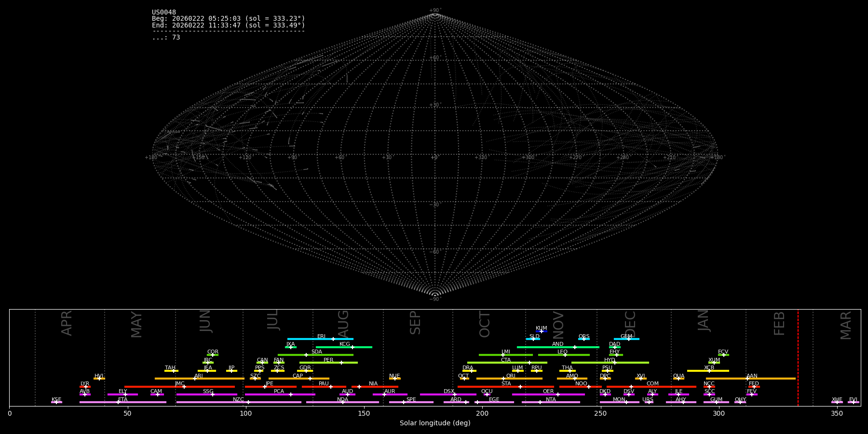This screenshot has width=868, height=434.
Task: Click the QUA shower label
Action: 678,376
